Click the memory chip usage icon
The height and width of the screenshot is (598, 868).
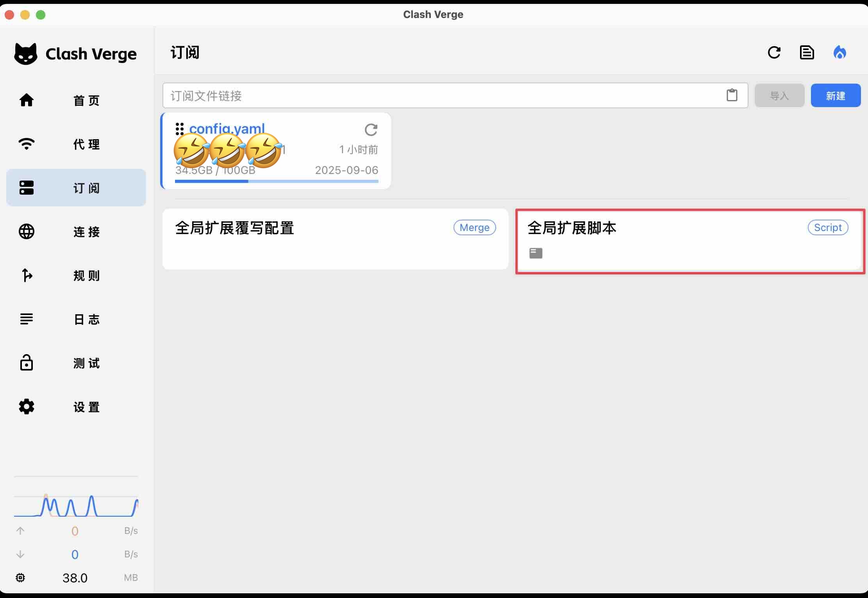pos(20,578)
